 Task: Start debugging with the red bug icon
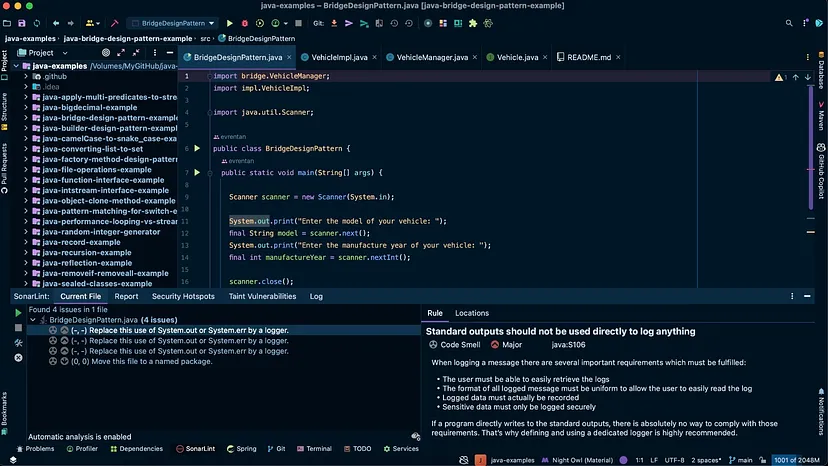tap(244, 23)
